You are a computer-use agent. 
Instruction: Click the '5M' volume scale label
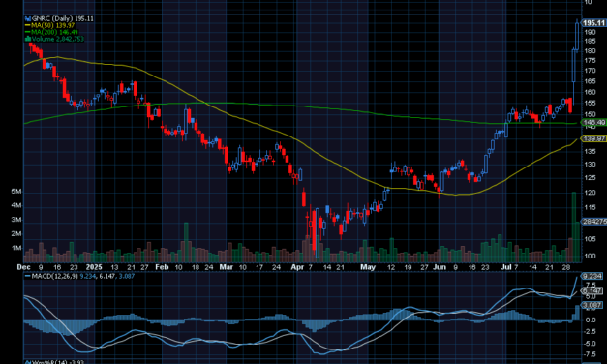point(16,192)
